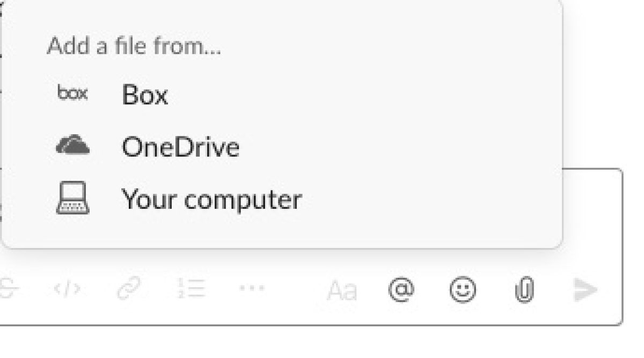The height and width of the screenshot is (358, 644).
Task: Toggle the Aa formatting toolbar
Action: coord(342,290)
